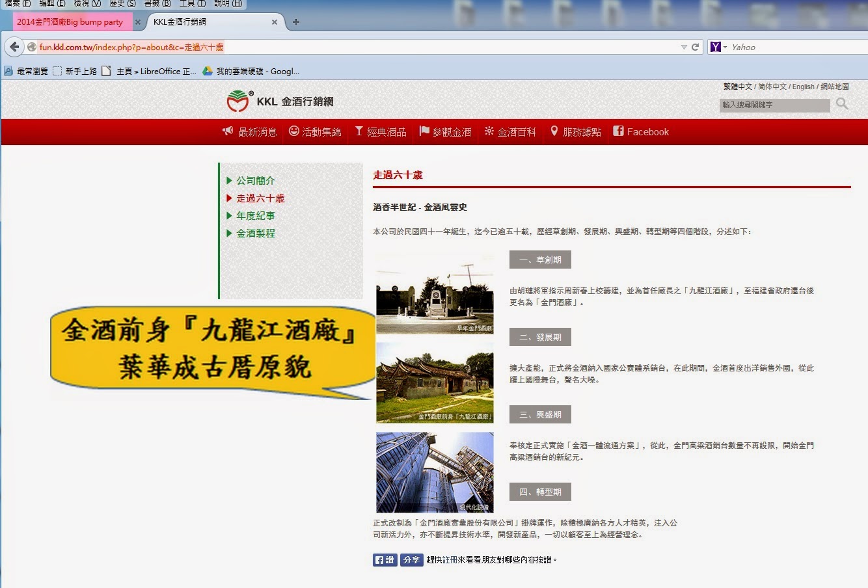Click the site search keyword field
Image resolution: width=868 pixels, height=588 pixels.
pos(774,105)
